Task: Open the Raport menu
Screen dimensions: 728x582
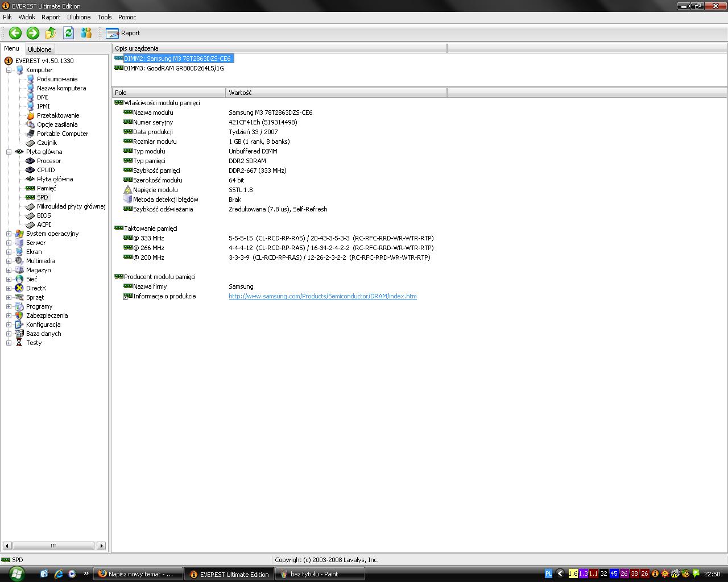Action: tap(51, 17)
